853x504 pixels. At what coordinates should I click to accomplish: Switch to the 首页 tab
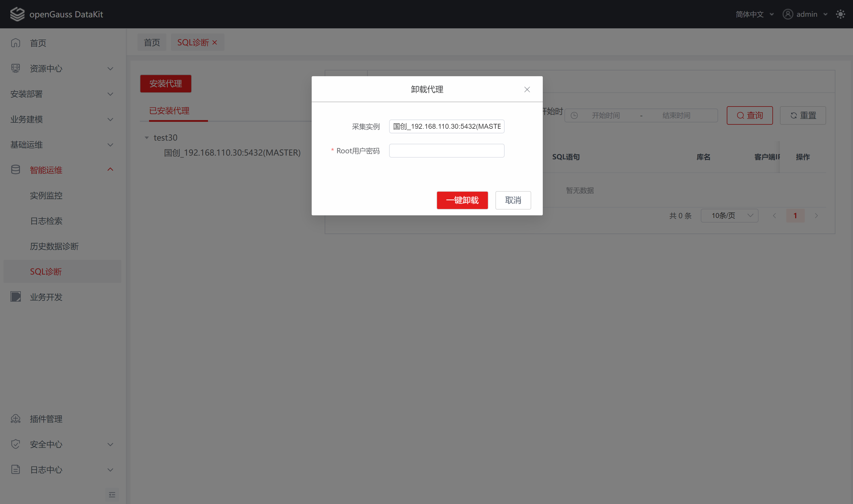(152, 42)
